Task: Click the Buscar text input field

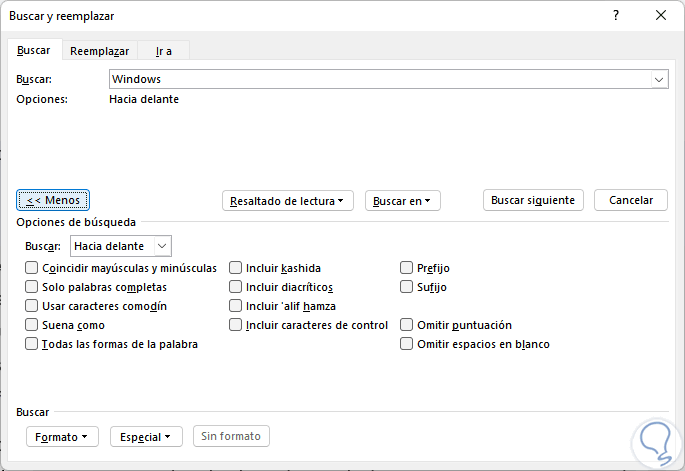Action: pos(378,79)
